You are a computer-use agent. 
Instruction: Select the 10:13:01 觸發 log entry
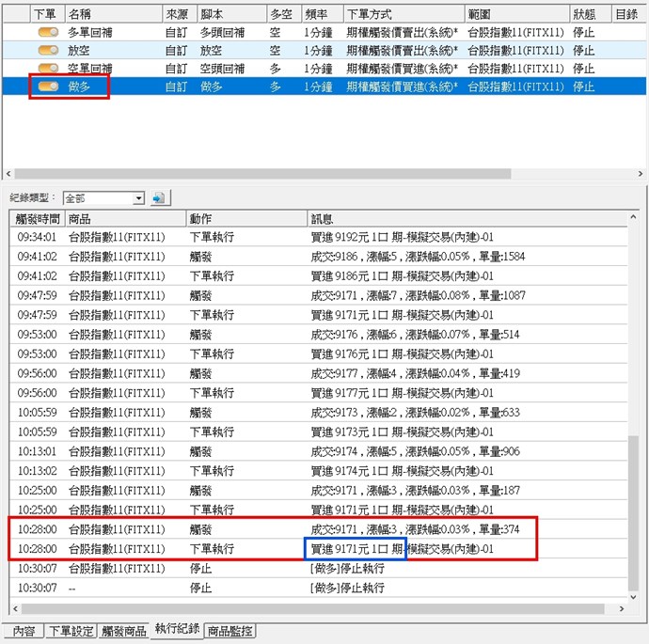319,451
